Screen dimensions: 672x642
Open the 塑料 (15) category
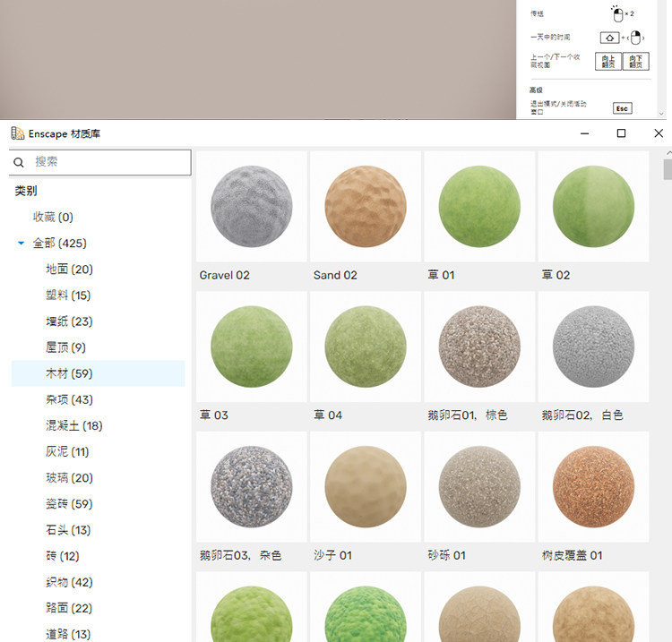coord(68,295)
